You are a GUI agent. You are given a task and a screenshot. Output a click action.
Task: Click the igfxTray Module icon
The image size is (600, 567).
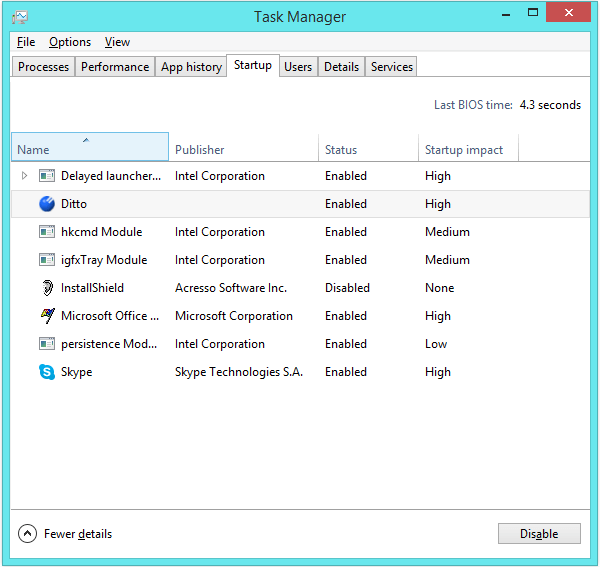click(x=47, y=260)
